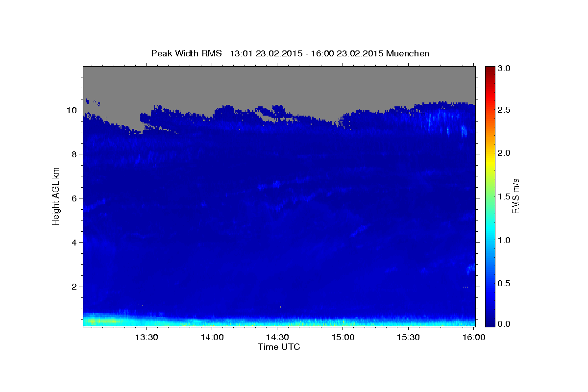Click the colorbar value 0.0
The height and width of the screenshot is (392, 588).
point(504,324)
